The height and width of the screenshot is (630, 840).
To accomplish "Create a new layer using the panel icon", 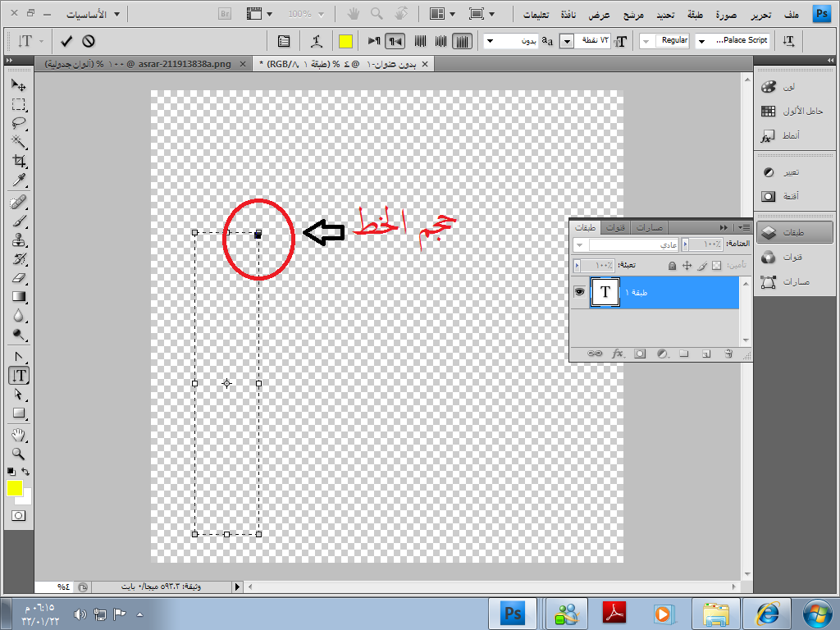I will (x=705, y=354).
